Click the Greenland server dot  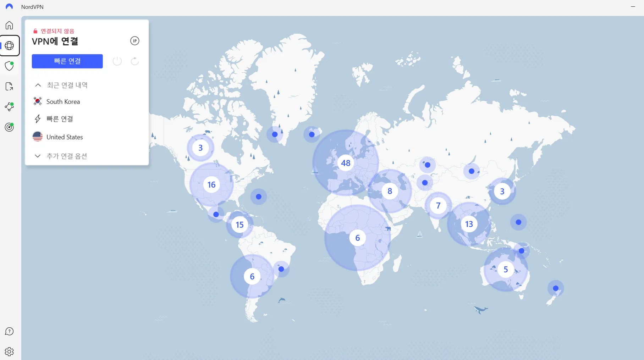275,134
